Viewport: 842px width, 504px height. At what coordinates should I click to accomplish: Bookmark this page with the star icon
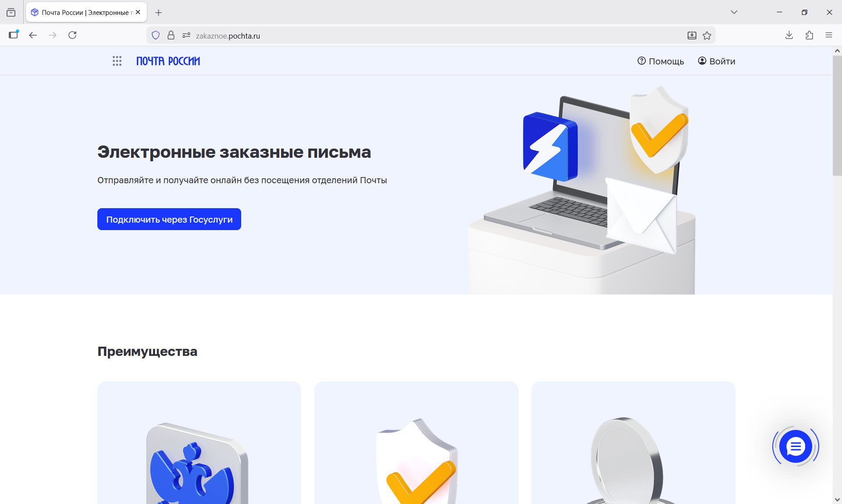pyautogui.click(x=707, y=35)
